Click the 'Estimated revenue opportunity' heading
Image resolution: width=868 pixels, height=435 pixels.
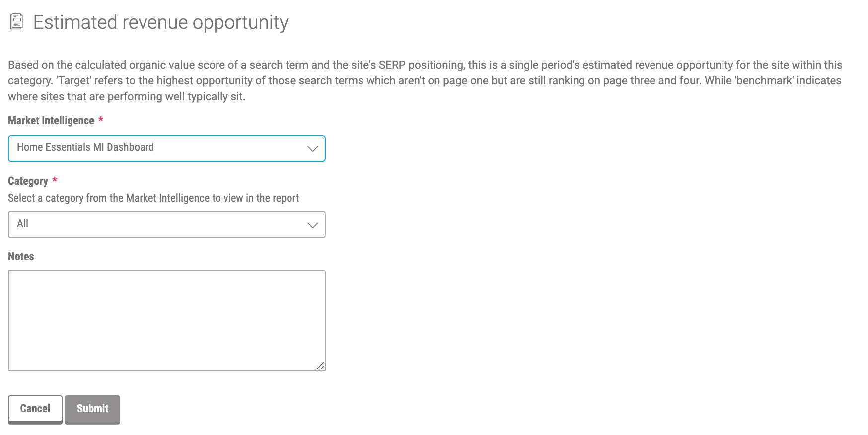click(x=160, y=23)
